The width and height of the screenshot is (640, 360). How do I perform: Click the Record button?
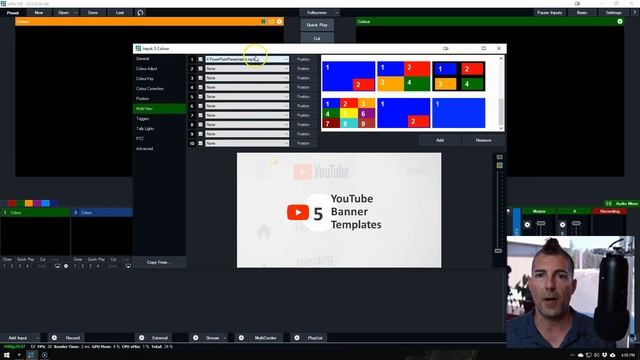click(73, 338)
